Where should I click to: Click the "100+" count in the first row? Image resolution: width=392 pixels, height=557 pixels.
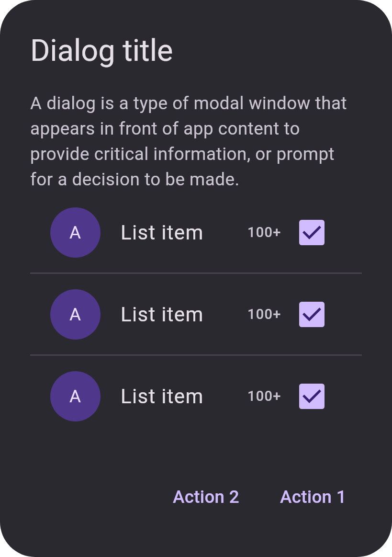pyautogui.click(x=264, y=232)
